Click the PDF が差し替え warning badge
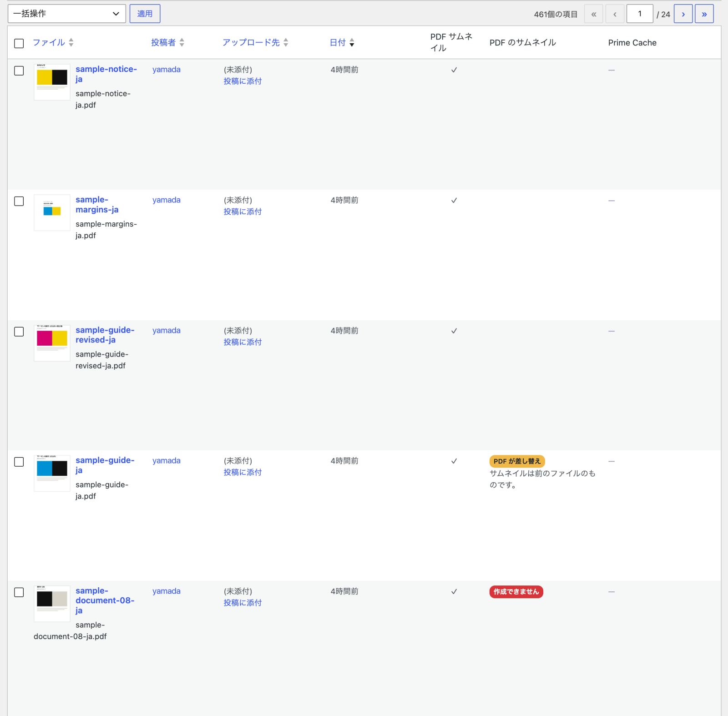 click(x=517, y=461)
